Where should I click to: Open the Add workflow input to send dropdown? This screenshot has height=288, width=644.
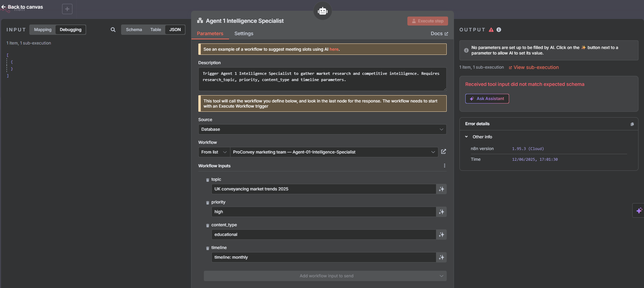click(x=325, y=276)
